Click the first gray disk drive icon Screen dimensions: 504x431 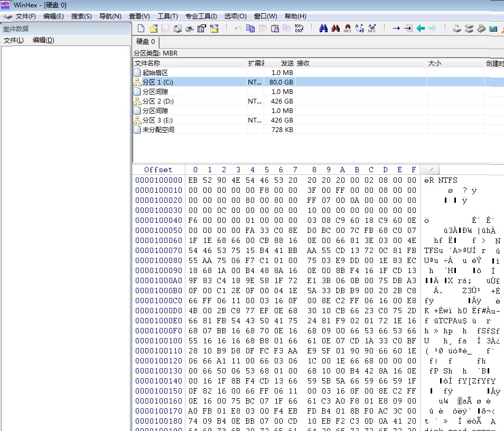(x=457, y=29)
